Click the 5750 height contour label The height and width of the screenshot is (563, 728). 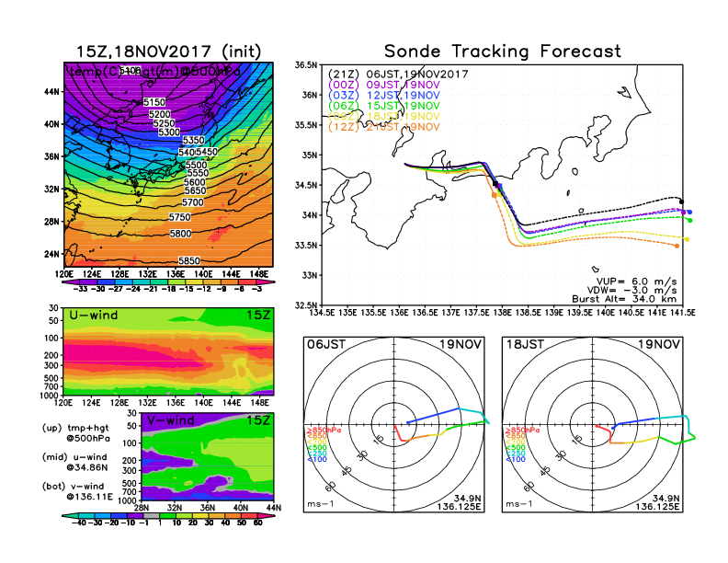(180, 217)
